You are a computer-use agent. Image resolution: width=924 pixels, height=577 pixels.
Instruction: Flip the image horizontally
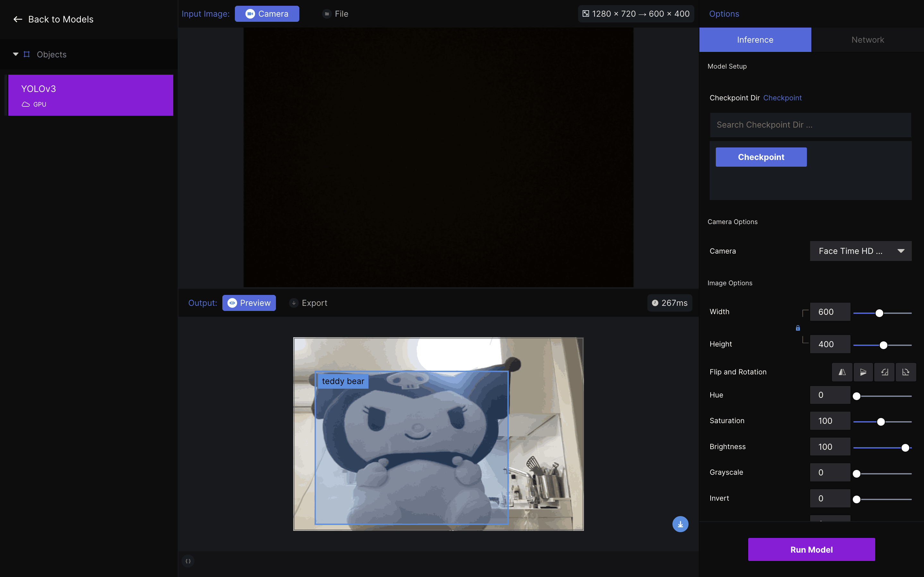[842, 372]
